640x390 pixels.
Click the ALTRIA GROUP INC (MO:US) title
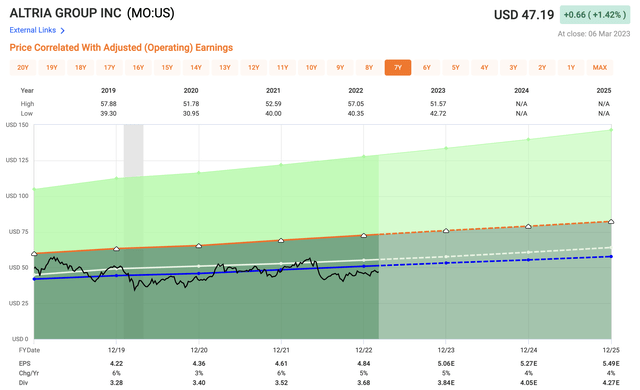point(92,13)
